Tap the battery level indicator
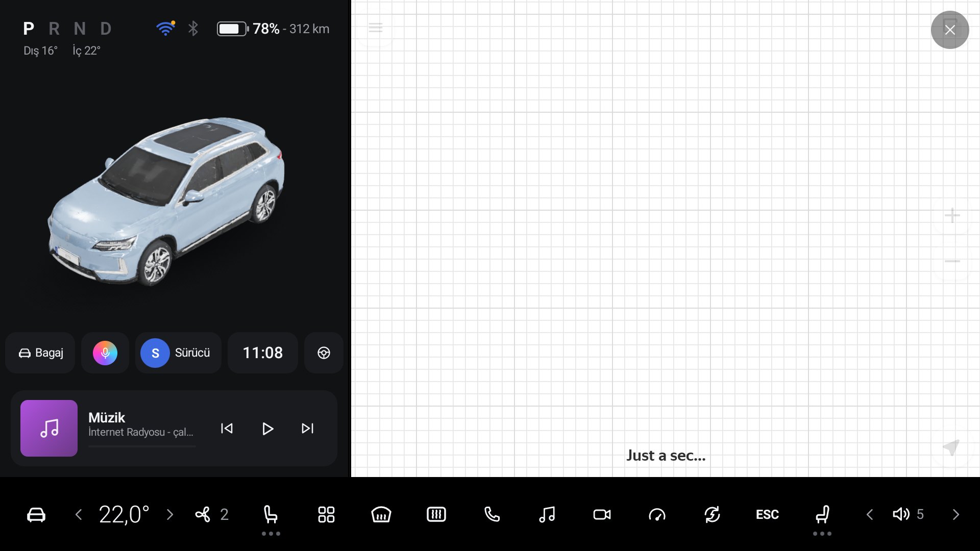Viewport: 980px width, 551px height. (233, 29)
